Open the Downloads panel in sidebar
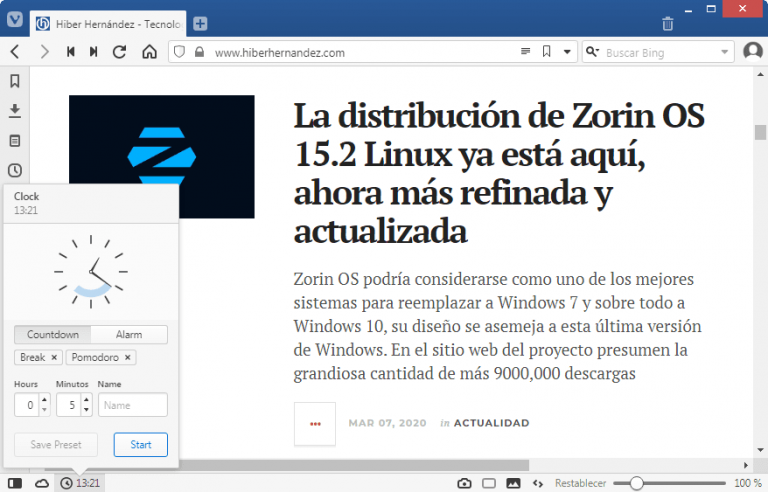Screen dimensions: 768x492 pyautogui.click(x=15, y=110)
